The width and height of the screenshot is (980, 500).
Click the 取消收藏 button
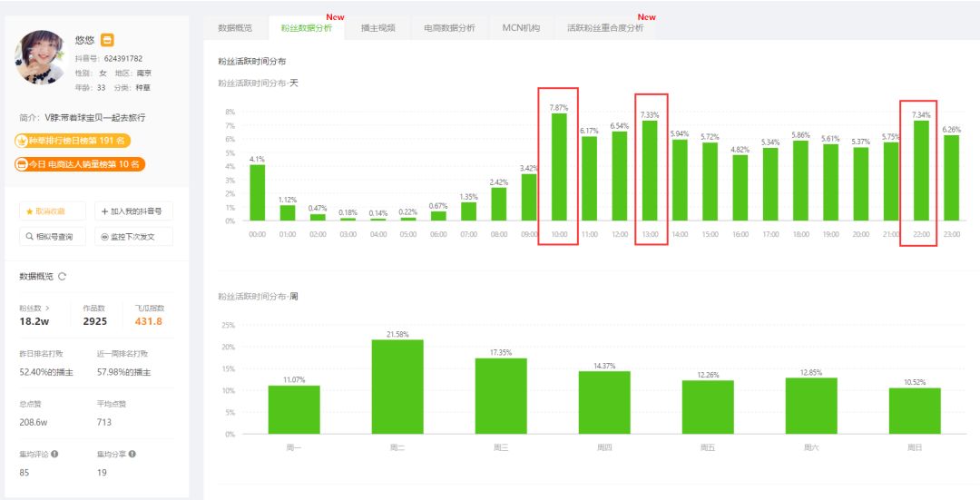point(53,211)
